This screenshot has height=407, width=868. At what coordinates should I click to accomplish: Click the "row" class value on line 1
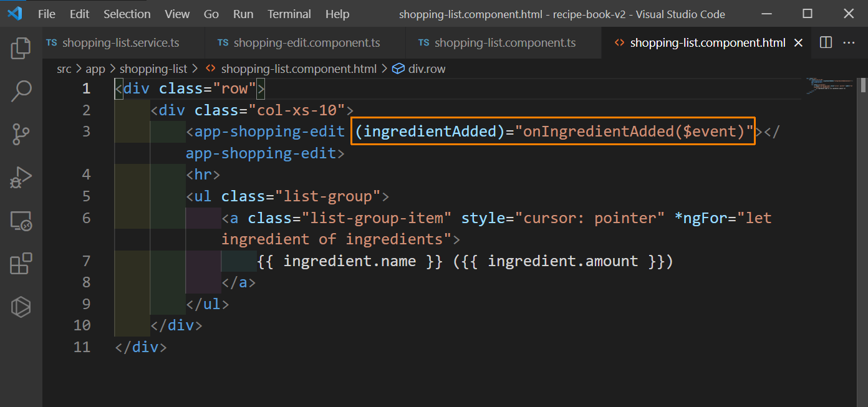click(x=234, y=89)
